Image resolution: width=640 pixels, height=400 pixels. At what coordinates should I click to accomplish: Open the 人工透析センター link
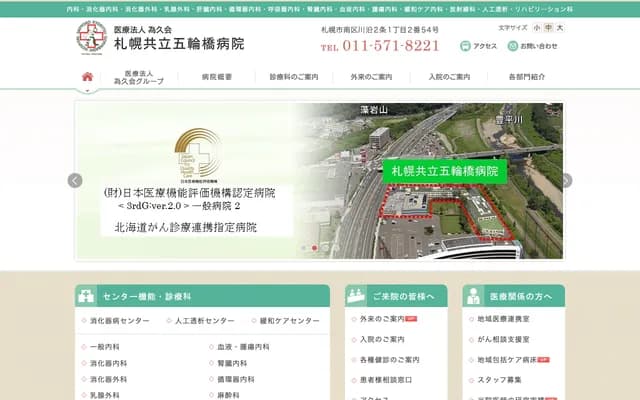(x=204, y=321)
